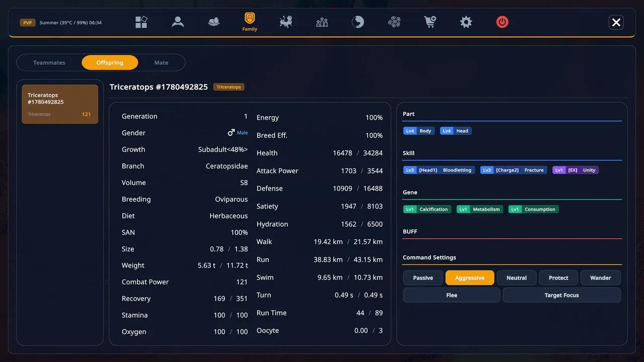Click the Lv1 Unity EX skill tag

[x=576, y=170]
